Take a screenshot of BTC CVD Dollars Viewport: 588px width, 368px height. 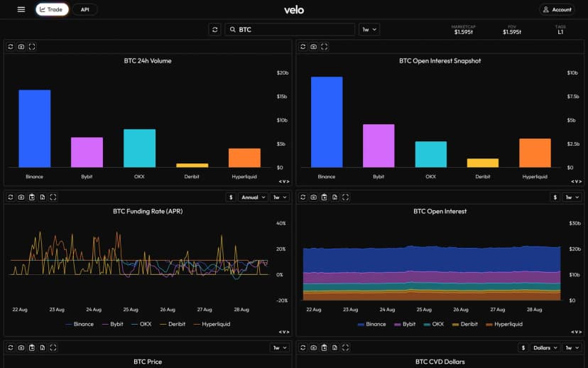[x=313, y=347]
